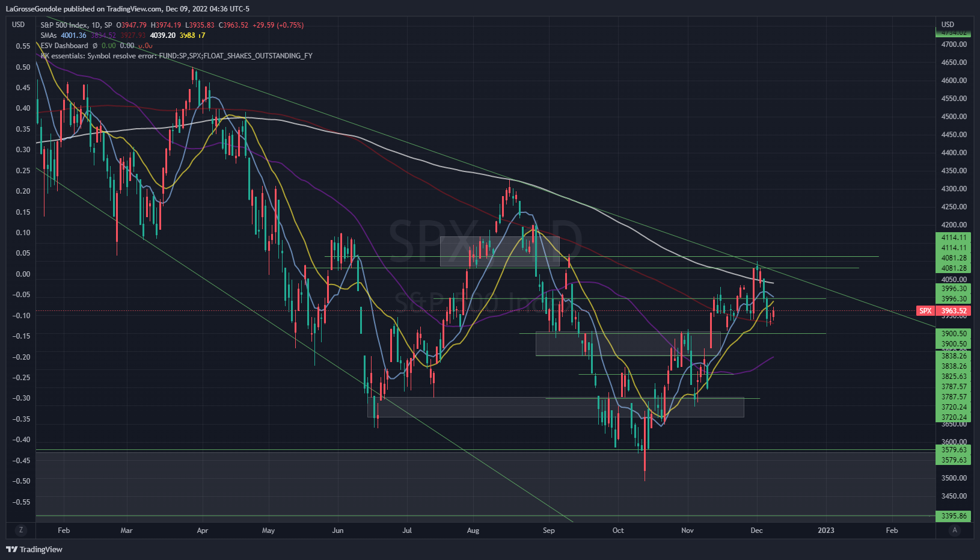Click the blue SMA value 4001.36
This screenshot has width=980, height=560.
tap(73, 35)
